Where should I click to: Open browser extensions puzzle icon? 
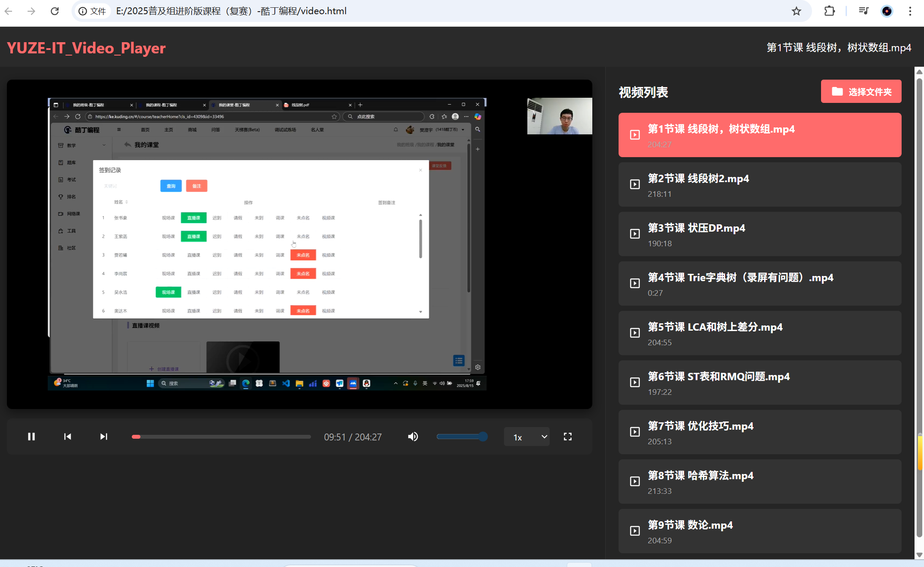point(829,11)
